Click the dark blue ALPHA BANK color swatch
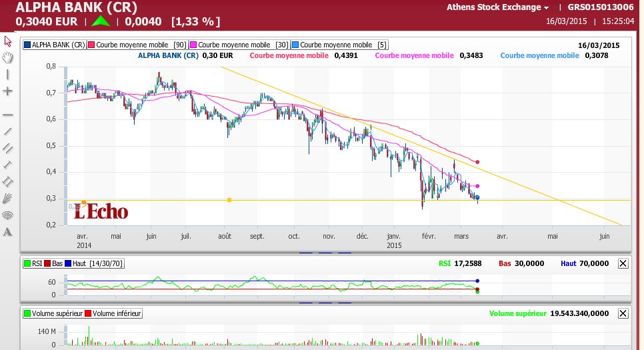The height and width of the screenshot is (350, 644). tap(27, 45)
